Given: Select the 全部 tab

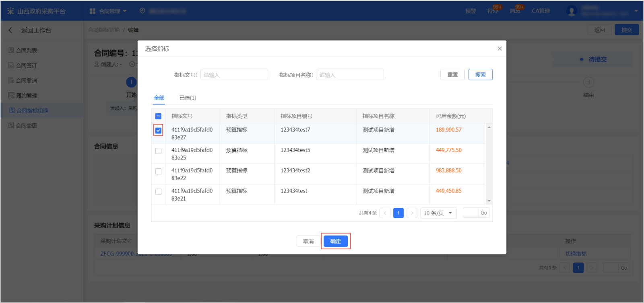Looking at the screenshot, I should (159, 98).
